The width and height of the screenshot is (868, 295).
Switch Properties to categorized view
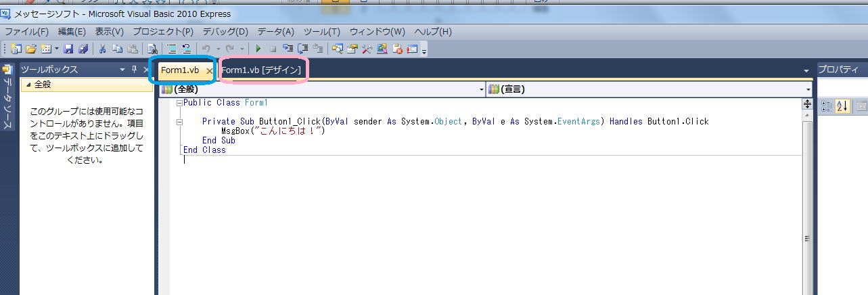827,106
